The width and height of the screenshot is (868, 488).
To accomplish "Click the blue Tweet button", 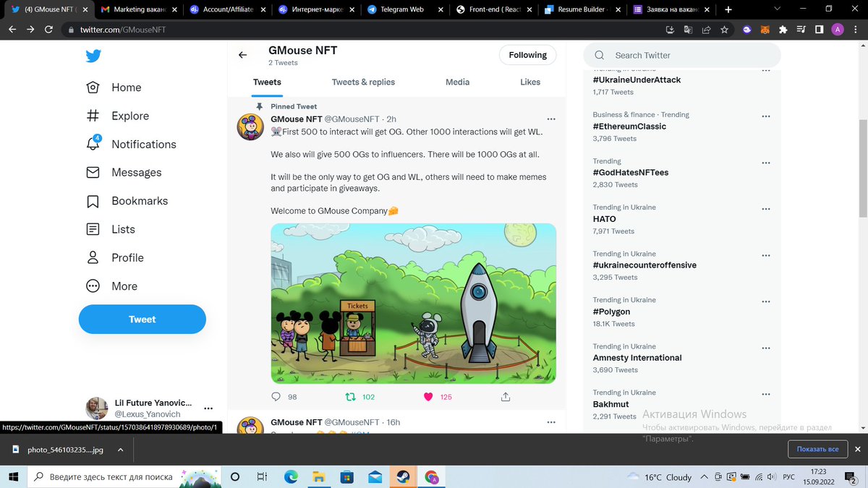I will click(x=142, y=319).
